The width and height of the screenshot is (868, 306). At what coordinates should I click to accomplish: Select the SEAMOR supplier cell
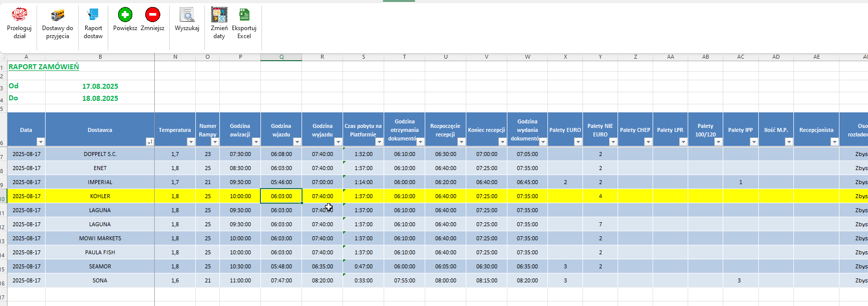coord(100,266)
